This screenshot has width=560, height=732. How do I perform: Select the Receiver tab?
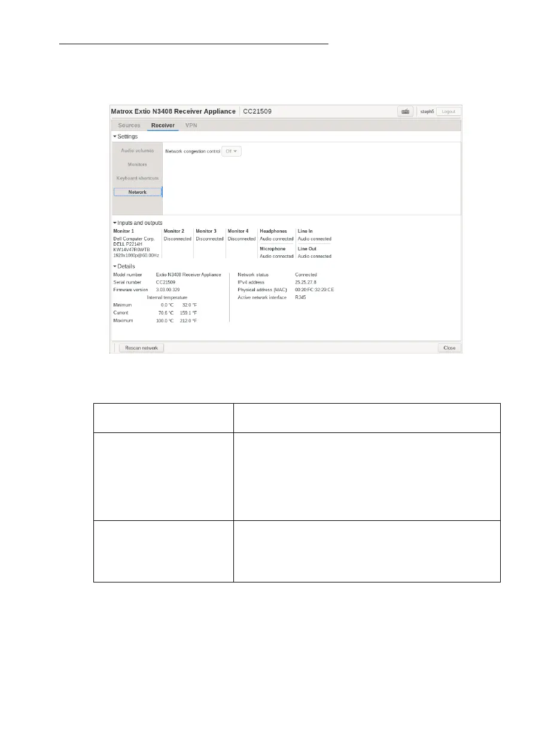point(163,126)
